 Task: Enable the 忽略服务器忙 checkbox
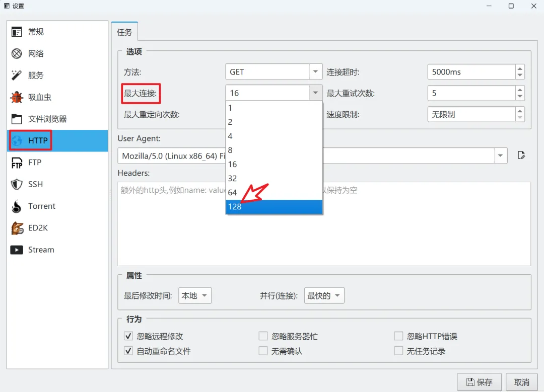tap(263, 336)
